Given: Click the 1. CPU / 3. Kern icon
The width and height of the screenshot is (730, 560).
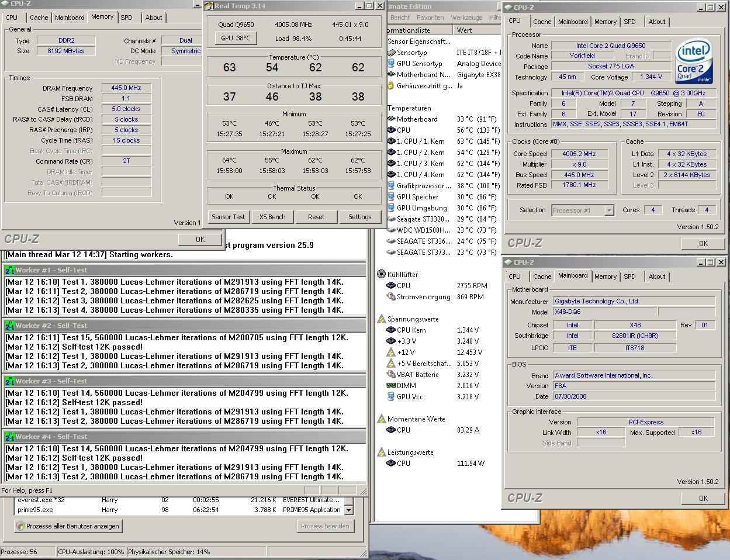Looking at the screenshot, I should coord(391,164).
